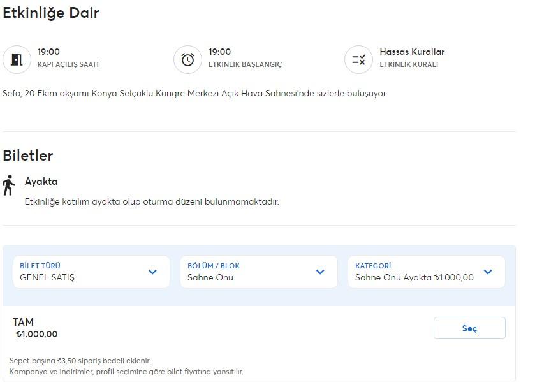This screenshot has height=392, width=535.
Task: Click the TAM ticket name
Action: (x=23, y=322)
